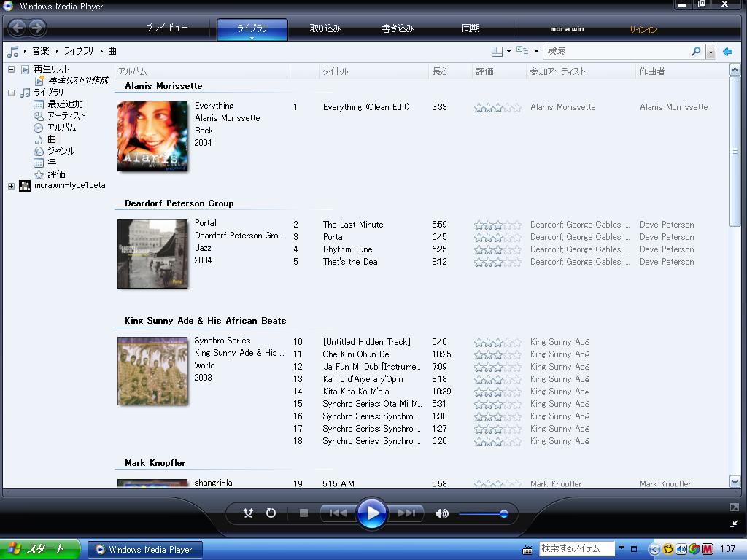The width and height of the screenshot is (747, 560).
Task: Expand the breadcrumb arrow before ライブラリ
Action: pyautogui.click(x=57, y=52)
